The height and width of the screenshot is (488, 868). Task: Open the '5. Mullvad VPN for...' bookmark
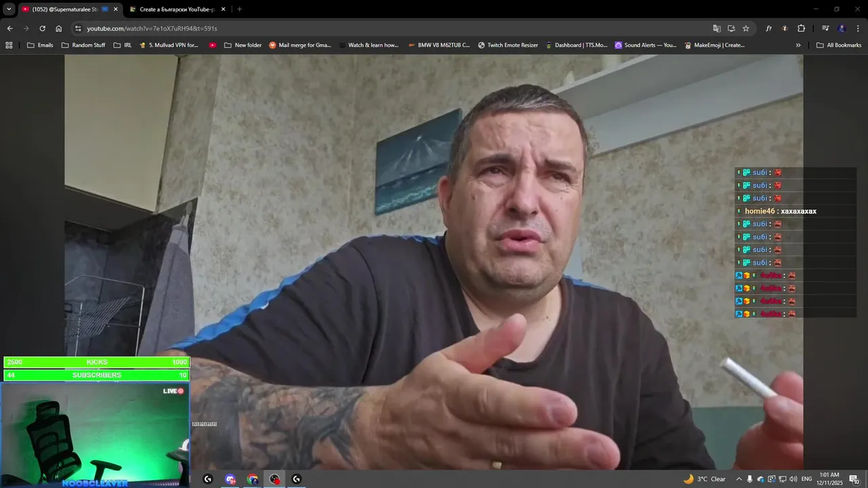pos(169,45)
